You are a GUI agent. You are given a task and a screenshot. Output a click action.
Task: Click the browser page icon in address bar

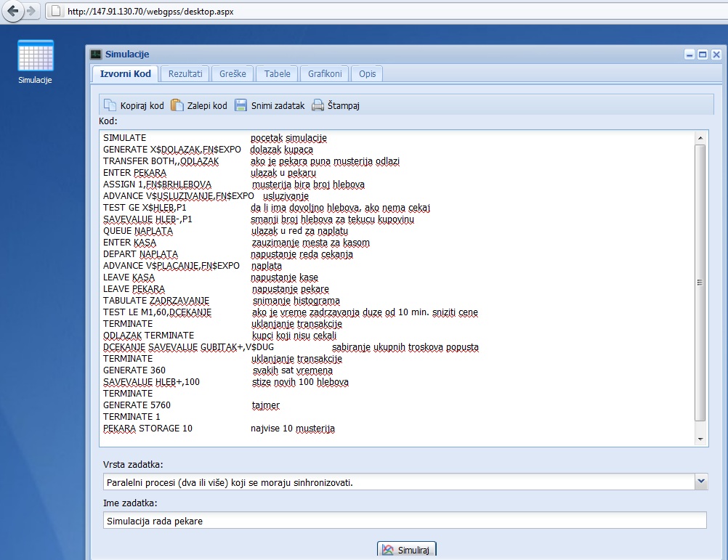[55, 11]
